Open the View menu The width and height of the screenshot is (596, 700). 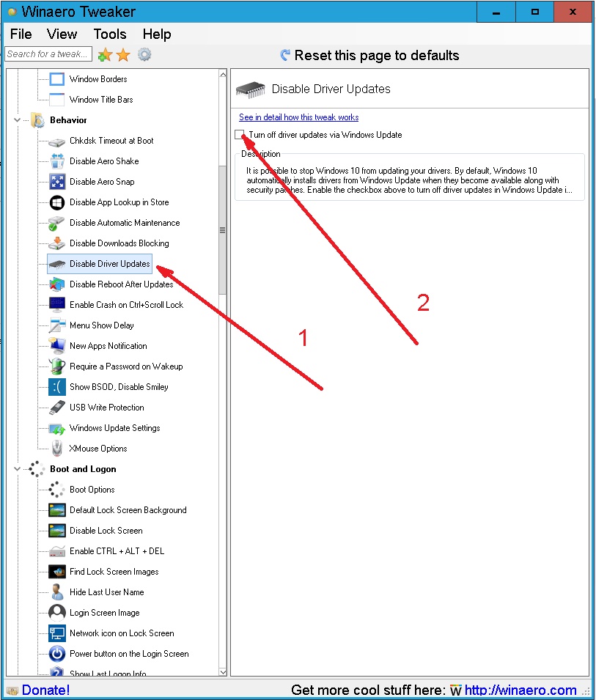tap(62, 34)
